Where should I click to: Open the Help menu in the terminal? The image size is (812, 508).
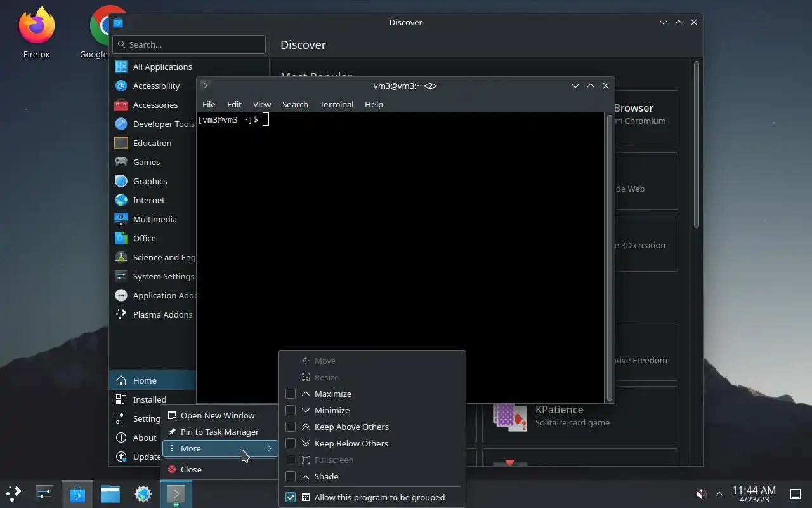pos(374,104)
